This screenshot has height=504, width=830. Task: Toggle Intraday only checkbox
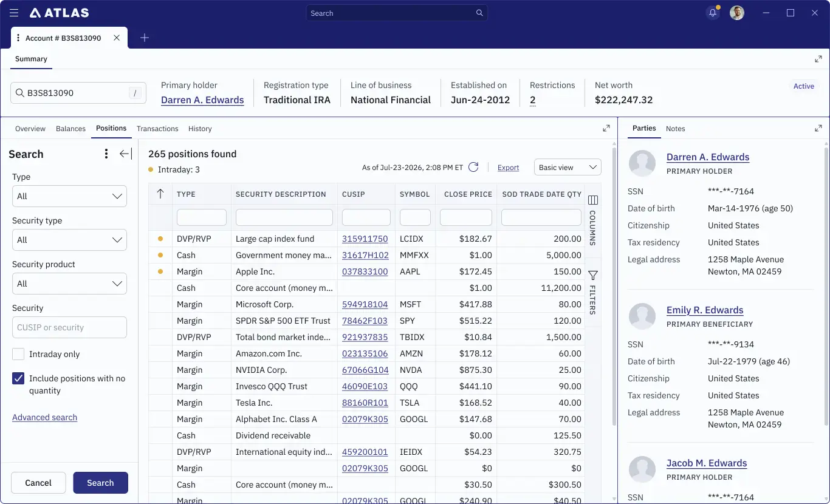pos(18,354)
